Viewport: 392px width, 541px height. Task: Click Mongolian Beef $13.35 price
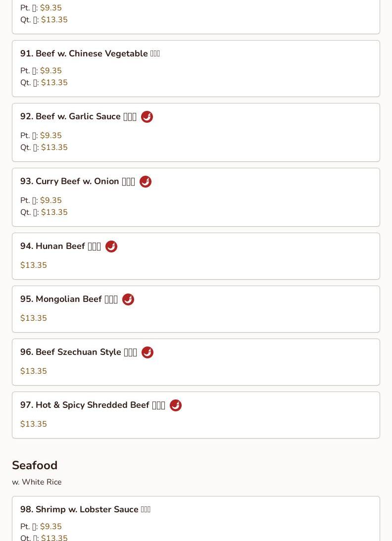[34, 318]
